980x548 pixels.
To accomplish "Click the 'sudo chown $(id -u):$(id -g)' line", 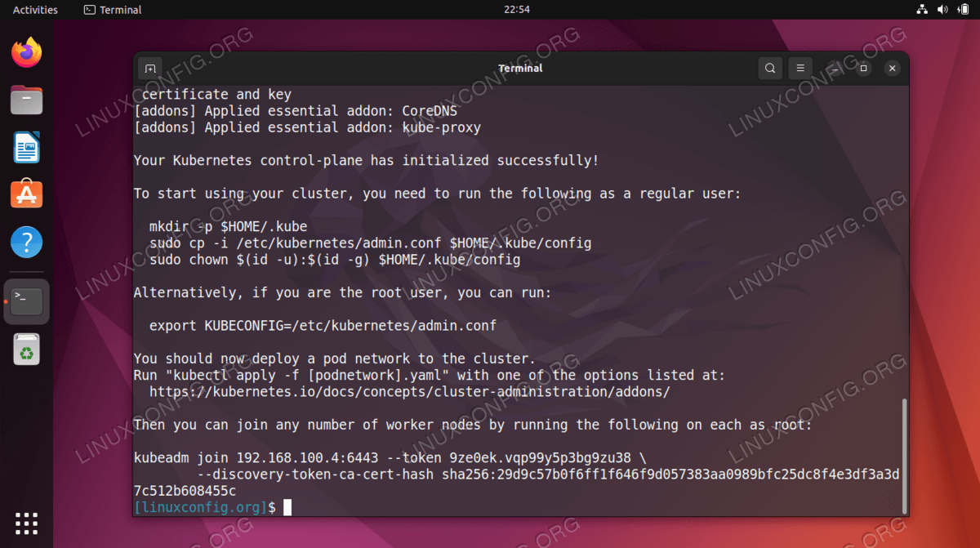I will click(x=335, y=260).
